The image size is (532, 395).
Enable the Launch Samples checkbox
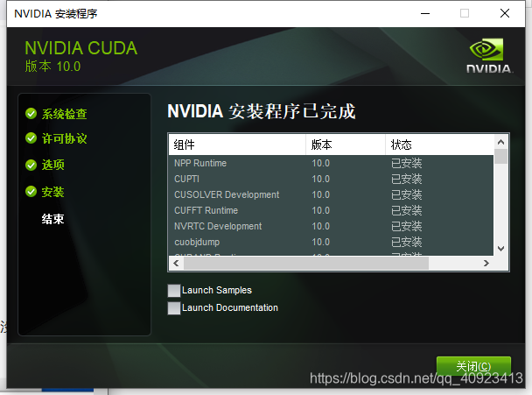[x=174, y=291]
